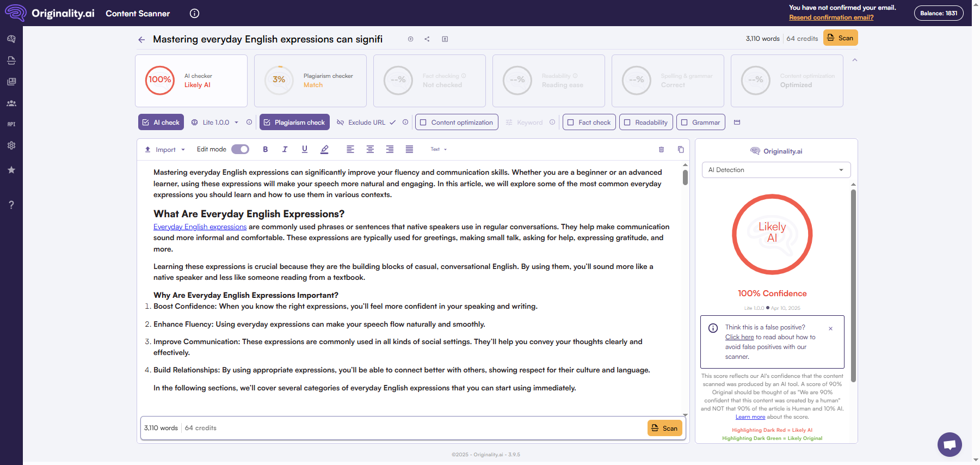The height and width of the screenshot is (465, 980).
Task: Select the Content optimization score card
Action: (787, 81)
